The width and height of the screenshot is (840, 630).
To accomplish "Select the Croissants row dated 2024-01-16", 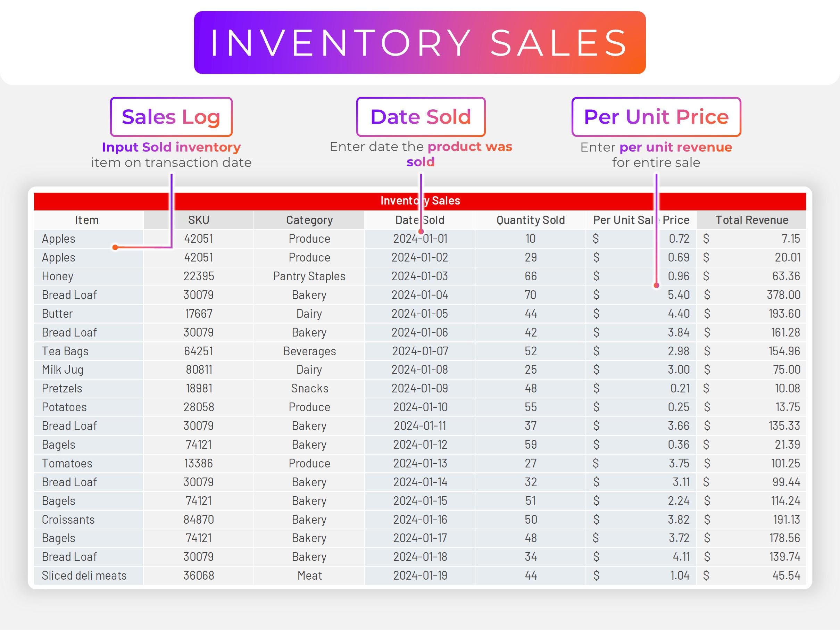I will pyautogui.click(x=419, y=519).
